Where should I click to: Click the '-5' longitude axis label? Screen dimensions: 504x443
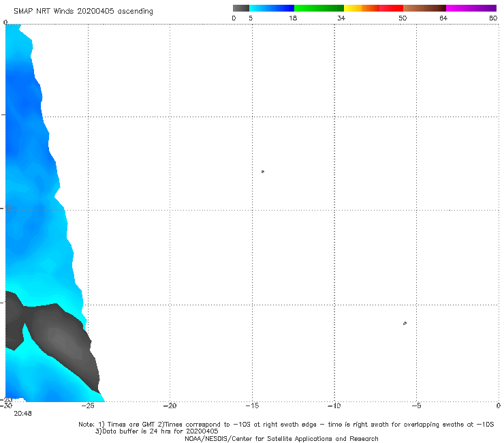416,406
